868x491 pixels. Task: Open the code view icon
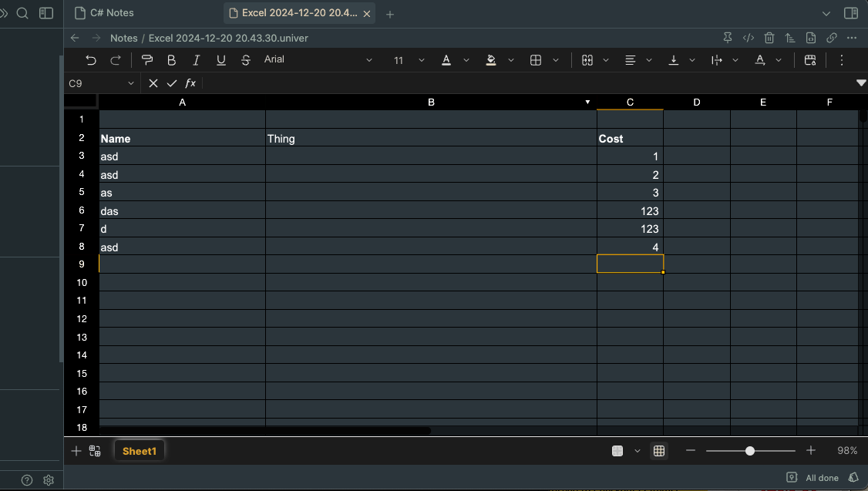749,38
